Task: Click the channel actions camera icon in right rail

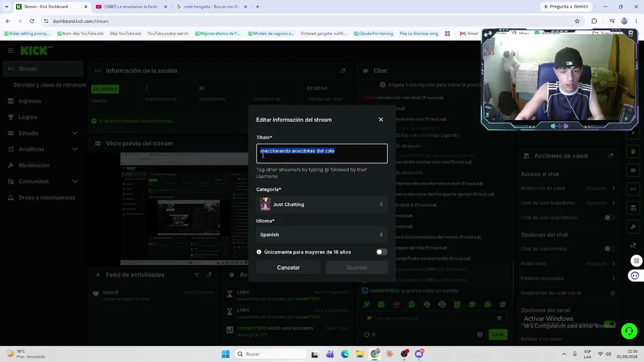Action: pos(633,208)
